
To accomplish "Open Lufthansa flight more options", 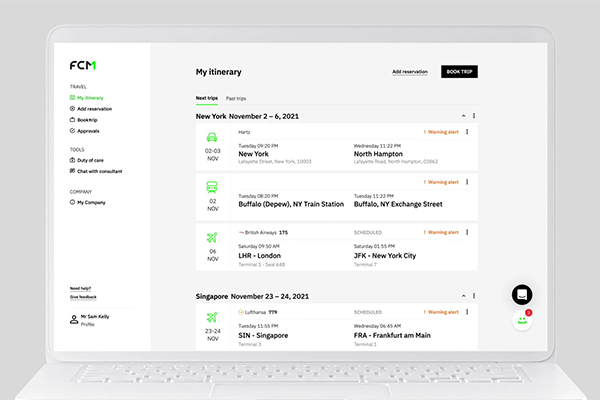I will 467,312.
